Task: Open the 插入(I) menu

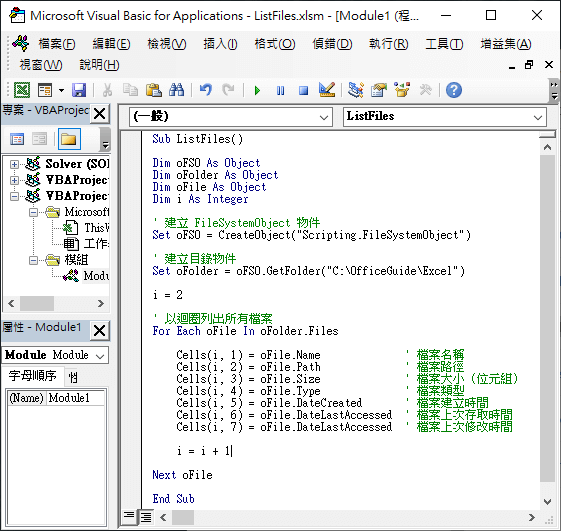Action: (x=220, y=44)
